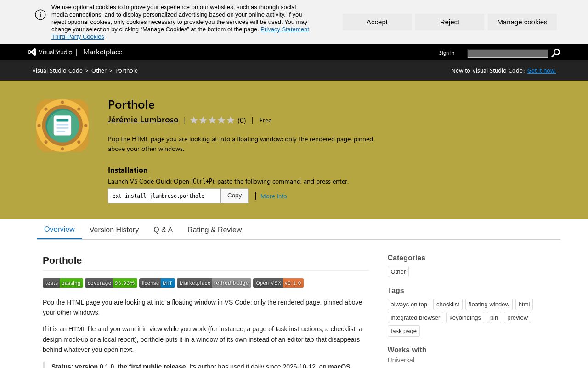This screenshot has height=368, width=588.
Task: Click the coverage 93.93% badge
Action: (x=111, y=283)
